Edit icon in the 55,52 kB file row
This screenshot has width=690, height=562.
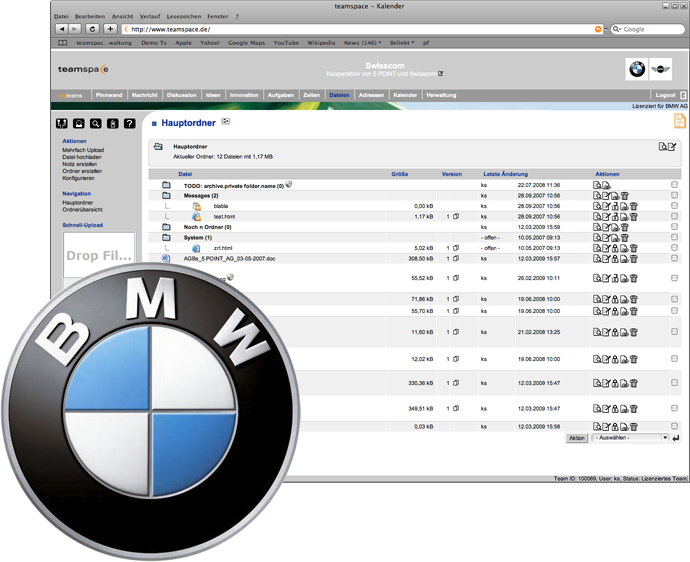point(606,278)
